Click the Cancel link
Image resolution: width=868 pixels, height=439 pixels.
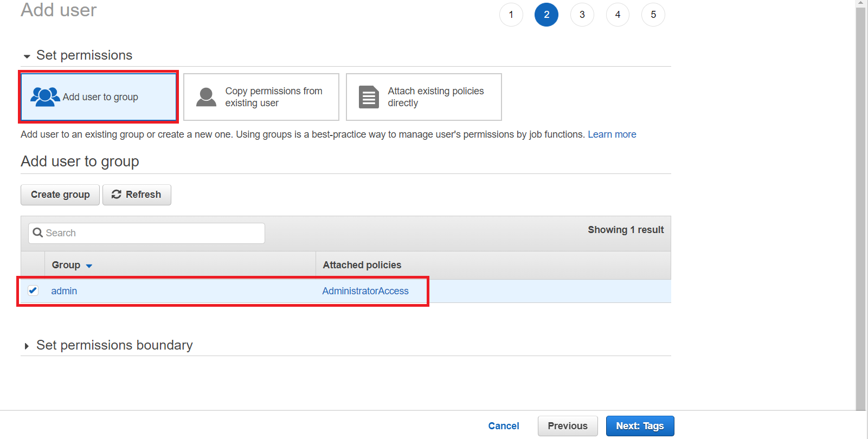click(504, 426)
